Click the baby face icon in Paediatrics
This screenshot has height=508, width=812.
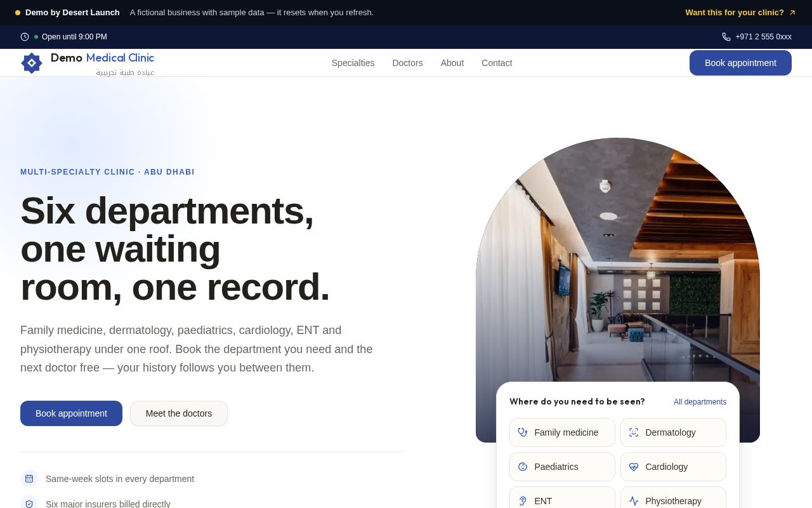523,467
